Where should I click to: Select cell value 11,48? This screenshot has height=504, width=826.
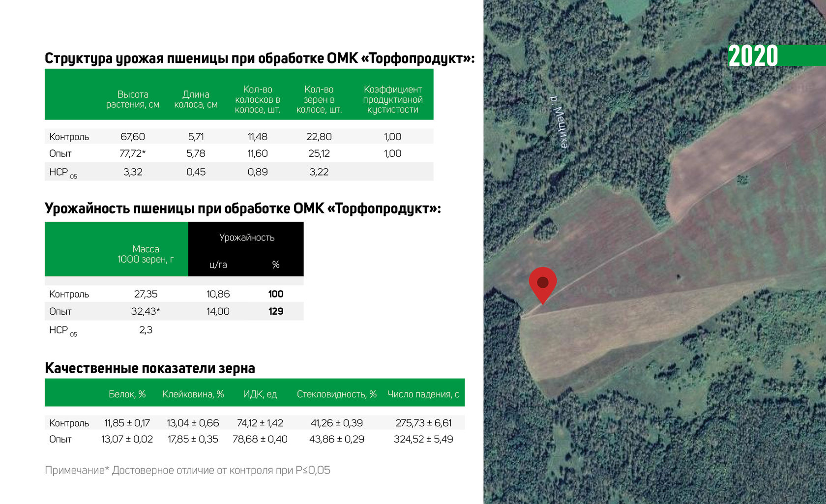tap(258, 137)
